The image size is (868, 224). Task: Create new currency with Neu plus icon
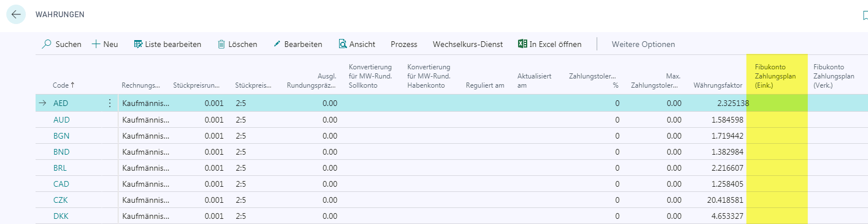[96, 44]
